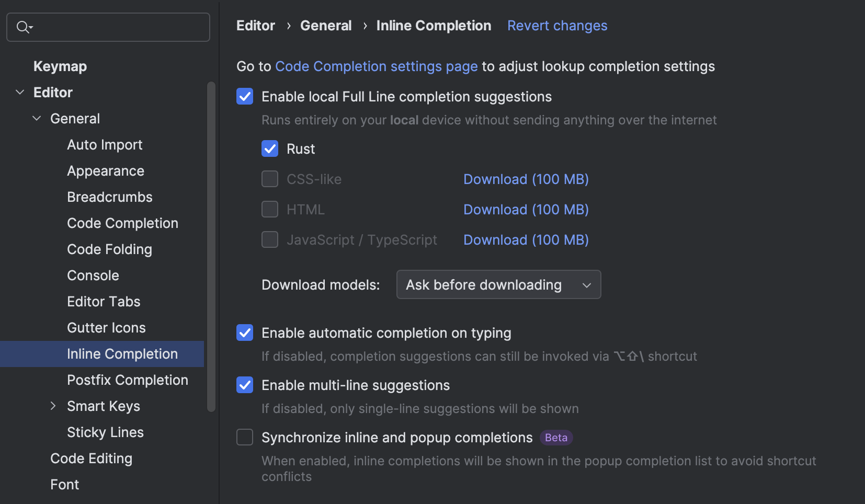Download the JavaScript / TypeScript model
This screenshot has height=504, width=865.
coord(526,239)
